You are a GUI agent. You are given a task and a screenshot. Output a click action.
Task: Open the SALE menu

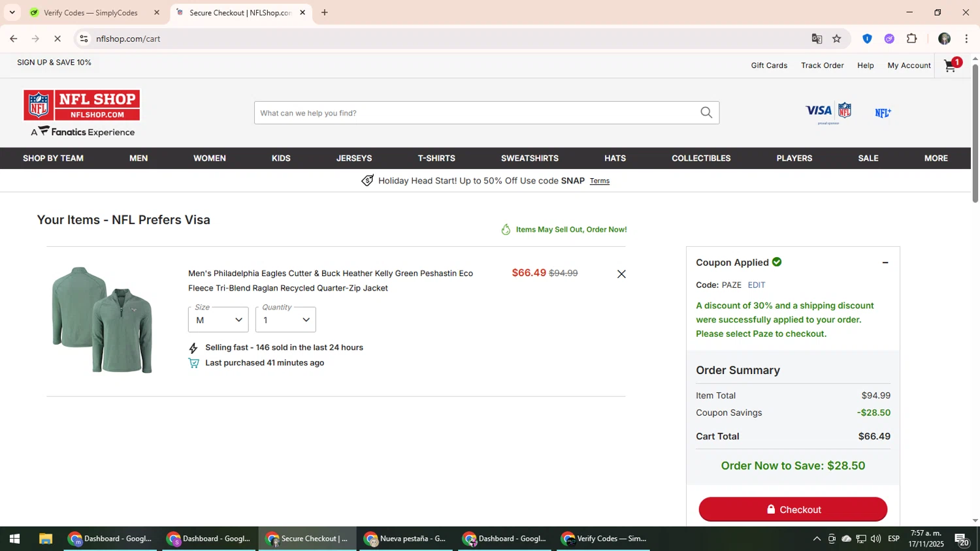click(x=868, y=158)
